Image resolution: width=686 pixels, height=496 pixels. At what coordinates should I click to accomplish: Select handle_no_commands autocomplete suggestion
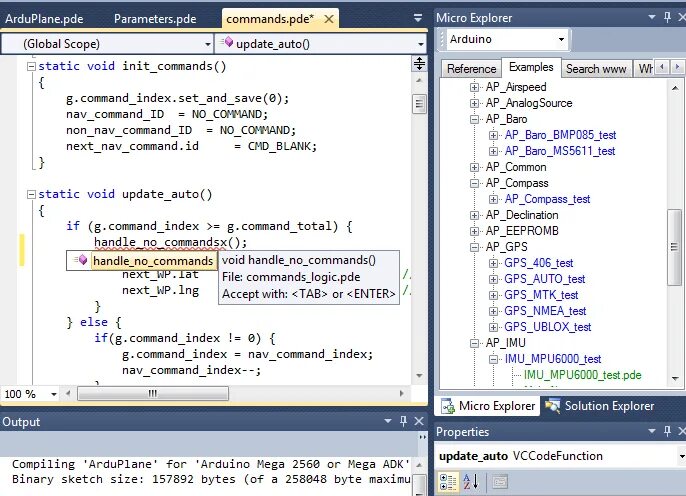click(x=153, y=261)
